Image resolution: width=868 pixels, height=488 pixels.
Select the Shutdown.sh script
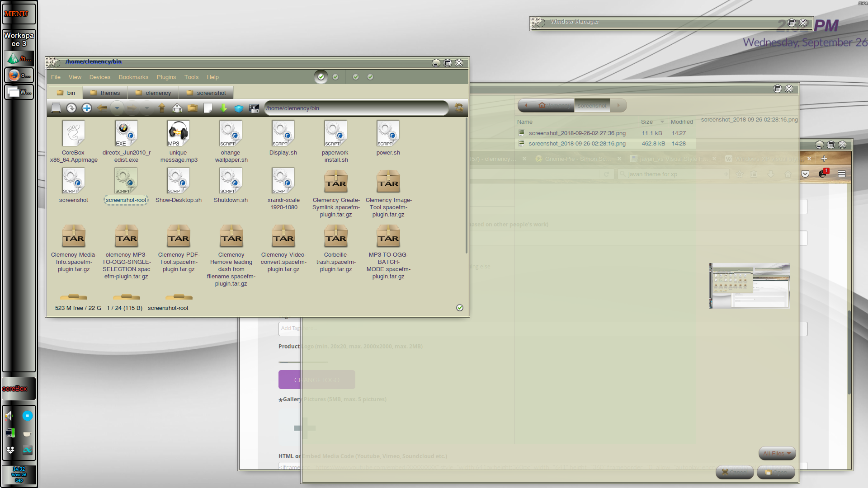point(231,186)
